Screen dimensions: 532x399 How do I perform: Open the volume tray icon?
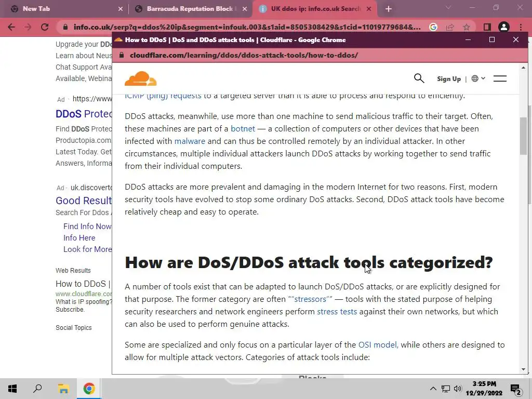click(x=458, y=389)
